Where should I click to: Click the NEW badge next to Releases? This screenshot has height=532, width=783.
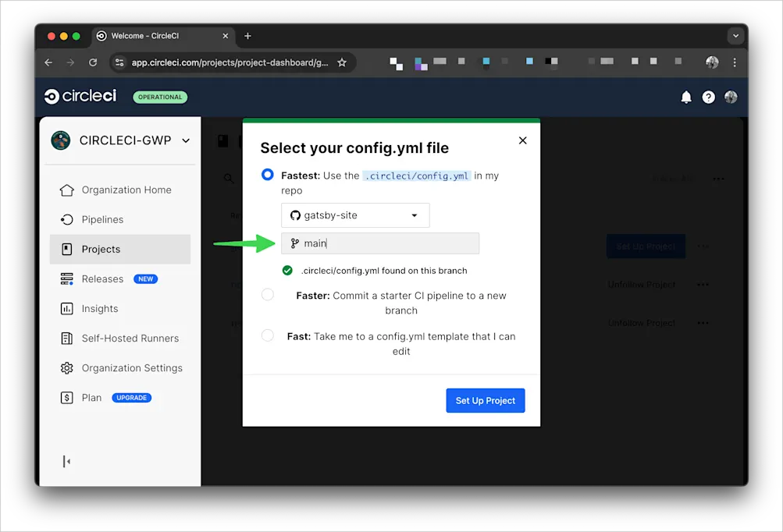click(146, 279)
